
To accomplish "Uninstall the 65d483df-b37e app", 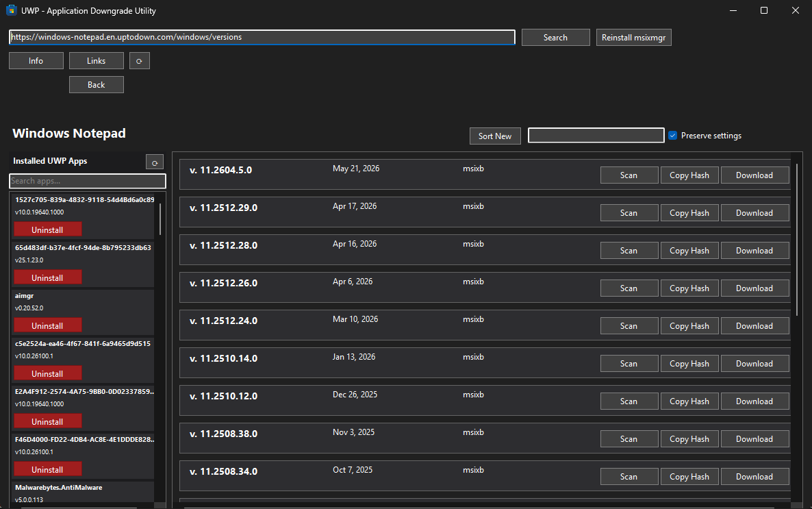I will tap(48, 278).
